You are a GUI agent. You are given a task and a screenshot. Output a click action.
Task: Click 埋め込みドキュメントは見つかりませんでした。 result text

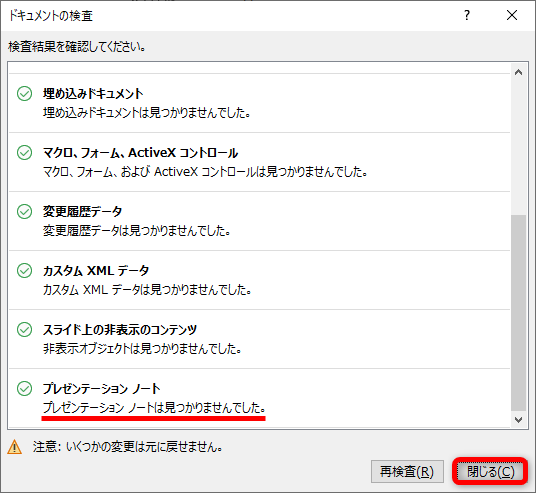pyautogui.click(x=146, y=112)
